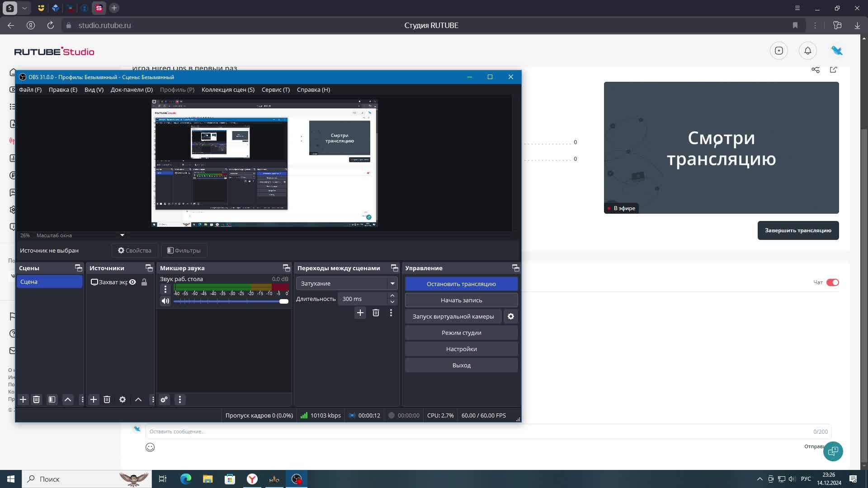The height and width of the screenshot is (488, 868).
Task: Share the broadcast via share icon
Action: tap(816, 70)
